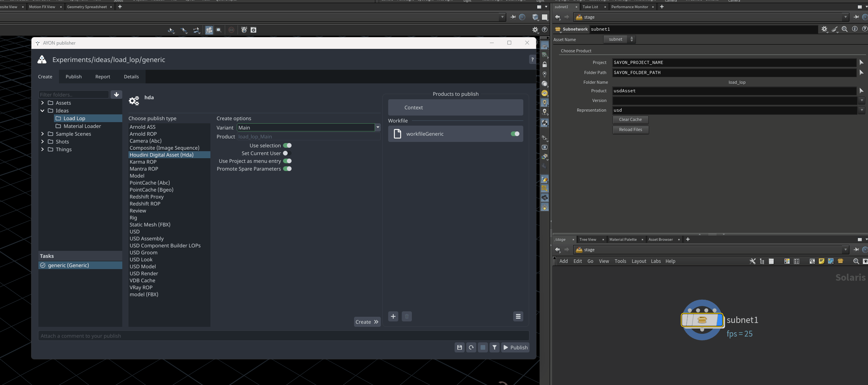
Task: Show node info from parameter header icon
Action: [x=854, y=29]
